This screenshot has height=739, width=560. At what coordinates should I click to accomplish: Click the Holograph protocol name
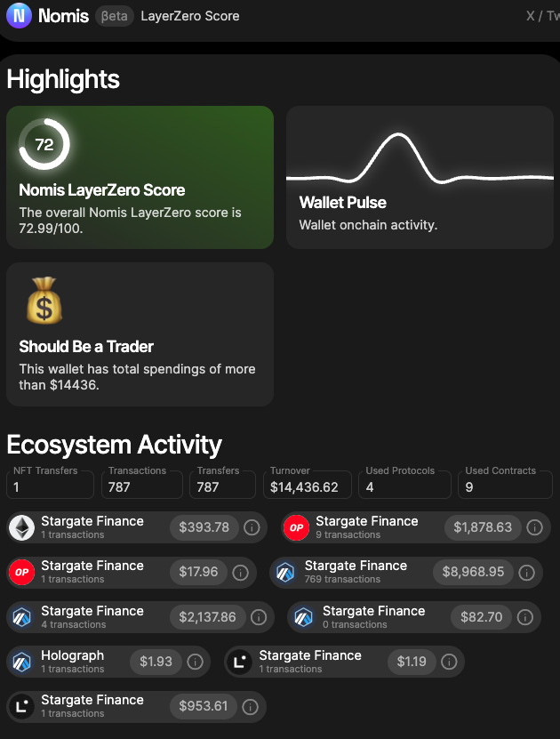tap(73, 655)
